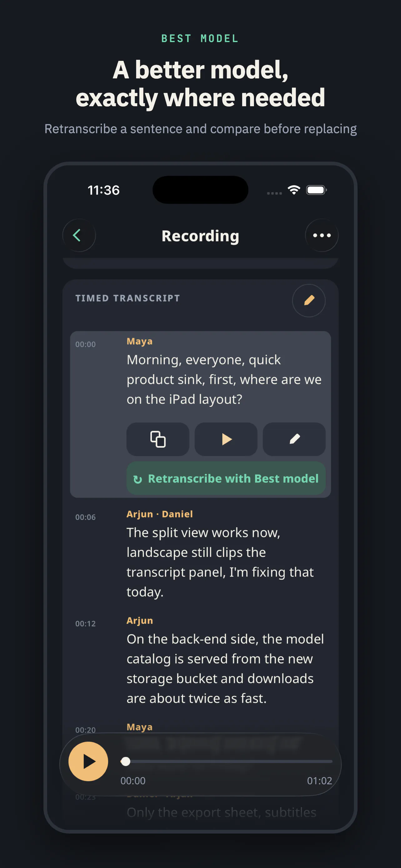Edit Maya's first sentence text
This screenshot has width=401, height=868.
coord(294,439)
